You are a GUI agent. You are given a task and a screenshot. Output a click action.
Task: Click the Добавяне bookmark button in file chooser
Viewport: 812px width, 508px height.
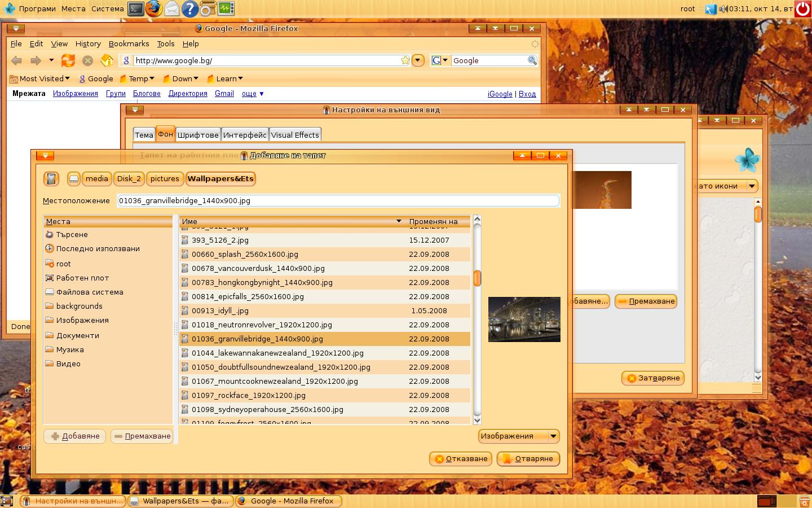[x=74, y=436]
